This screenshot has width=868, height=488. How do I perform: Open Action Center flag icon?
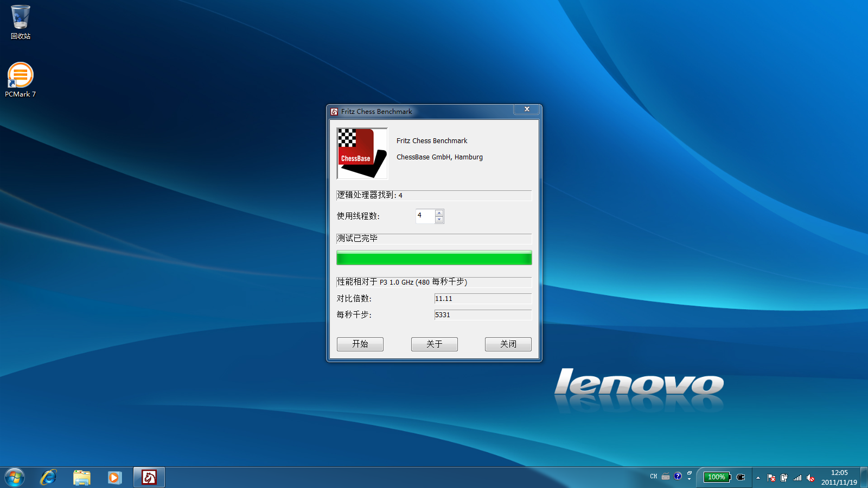[x=771, y=478]
